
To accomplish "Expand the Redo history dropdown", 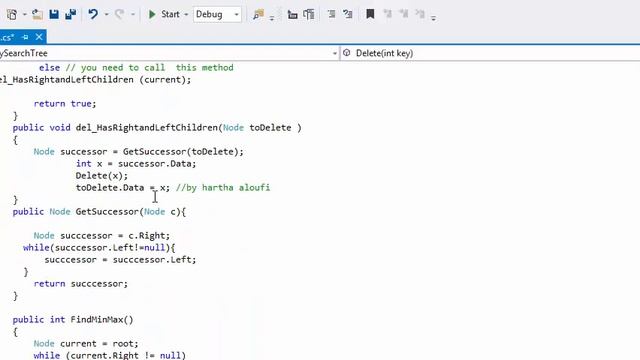I will click(x=133, y=15).
